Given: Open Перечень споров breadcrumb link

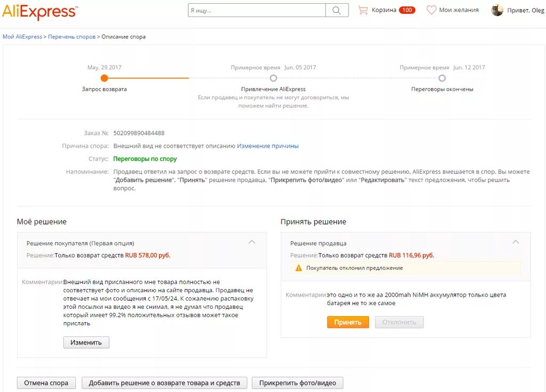Looking at the screenshot, I should point(71,37).
